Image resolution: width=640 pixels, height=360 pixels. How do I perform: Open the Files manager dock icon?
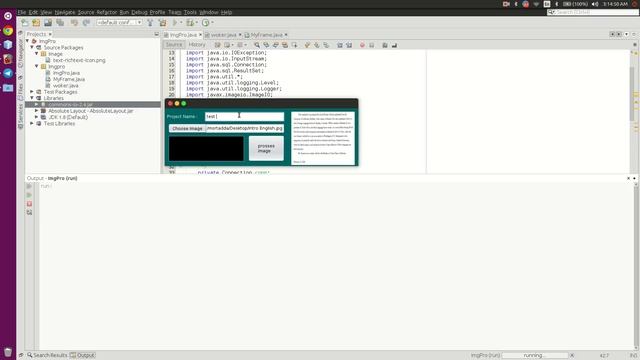click(x=8, y=88)
